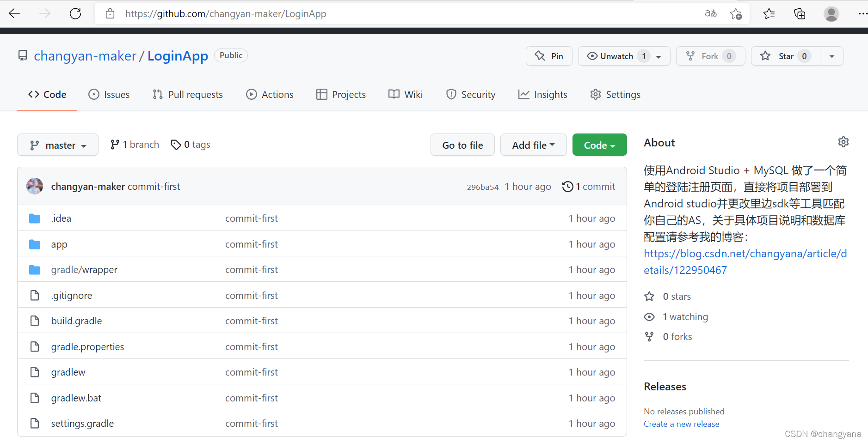Open the commit hash 296ba54
Image resolution: width=868 pixels, height=443 pixels.
tap(483, 187)
